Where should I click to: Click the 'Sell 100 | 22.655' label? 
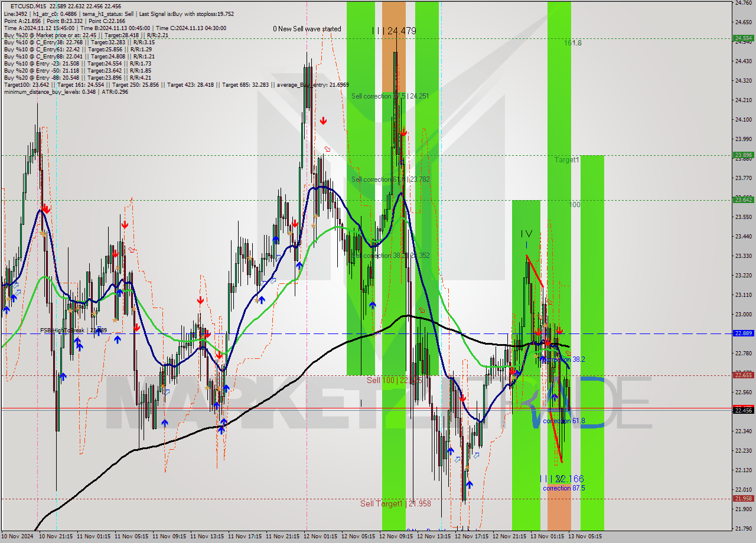pos(394,380)
